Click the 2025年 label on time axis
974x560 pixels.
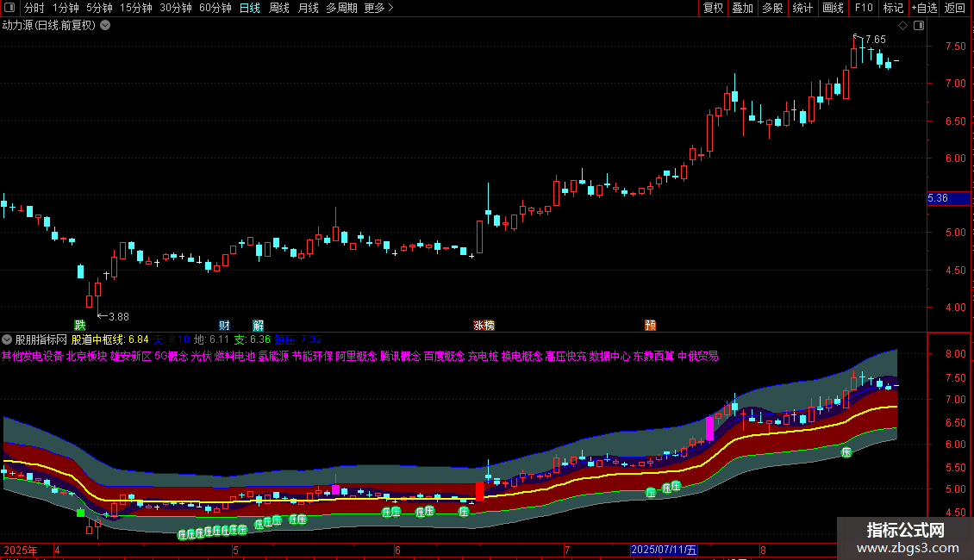click(21, 550)
